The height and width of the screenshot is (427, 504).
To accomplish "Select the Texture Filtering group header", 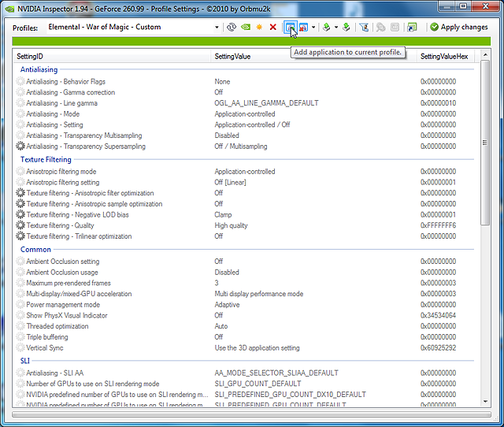I will click(46, 159).
